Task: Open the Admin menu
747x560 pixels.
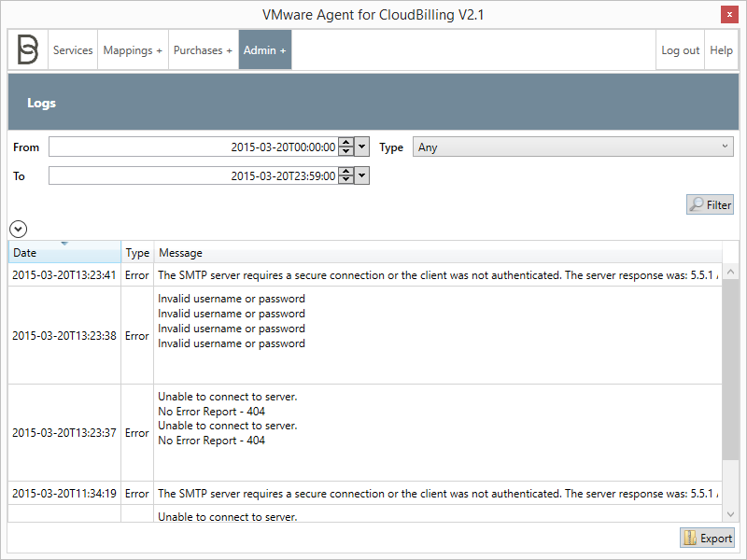Action: click(264, 49)
